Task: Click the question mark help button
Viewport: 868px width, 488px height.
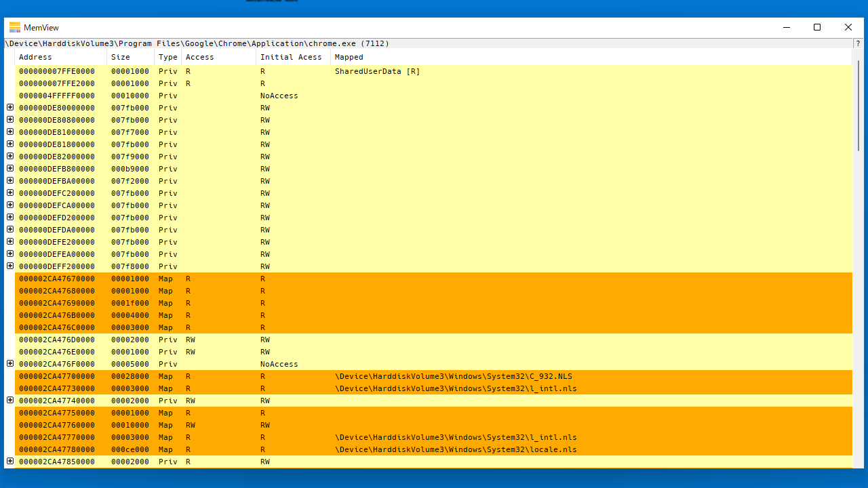Action: [x=858, y=43]
